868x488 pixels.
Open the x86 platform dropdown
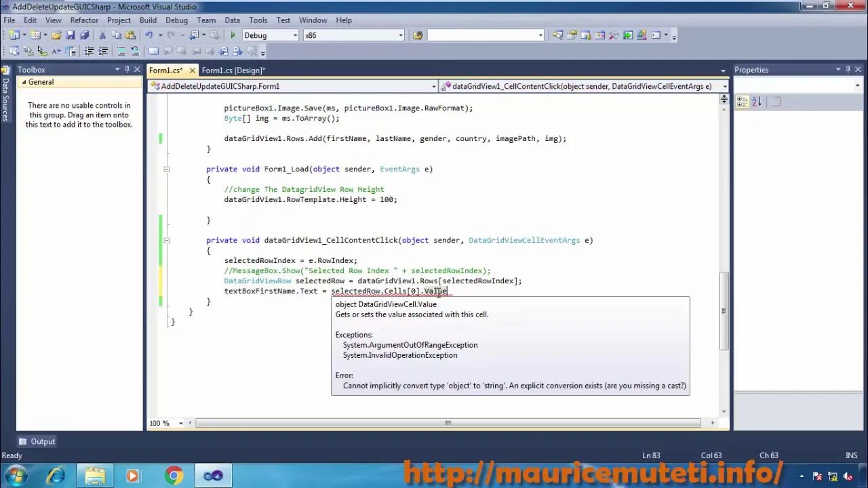tap(400, 35)
